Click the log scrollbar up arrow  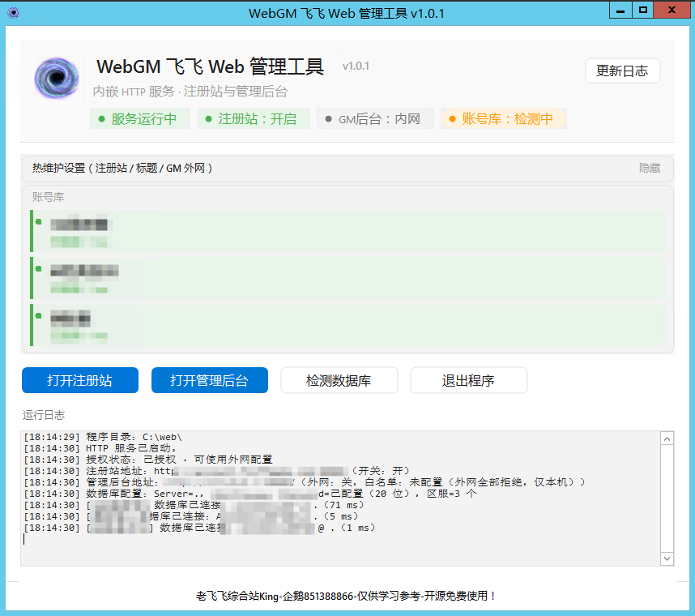point(667,438)
